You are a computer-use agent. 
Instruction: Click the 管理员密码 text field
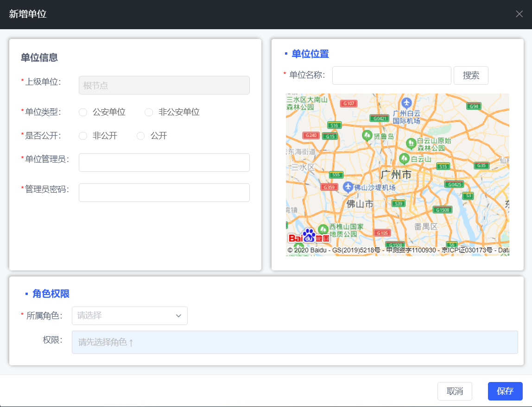point(164,193)
